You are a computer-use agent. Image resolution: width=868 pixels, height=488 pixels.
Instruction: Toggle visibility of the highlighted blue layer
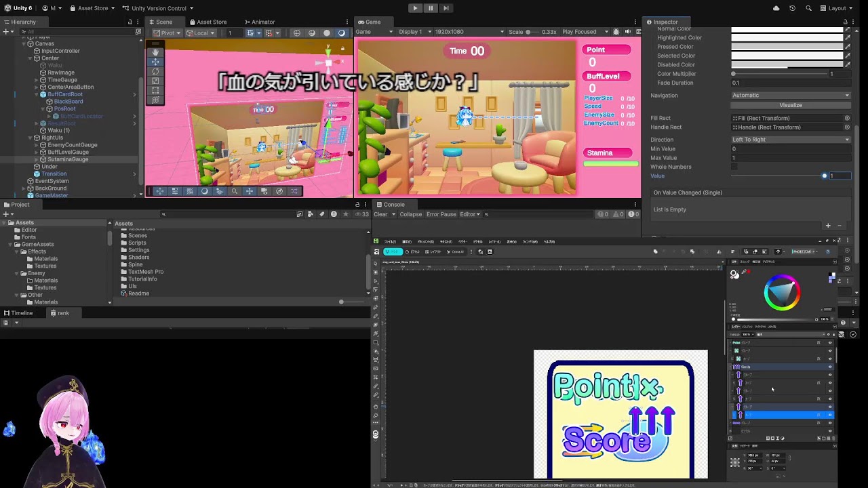830,415
